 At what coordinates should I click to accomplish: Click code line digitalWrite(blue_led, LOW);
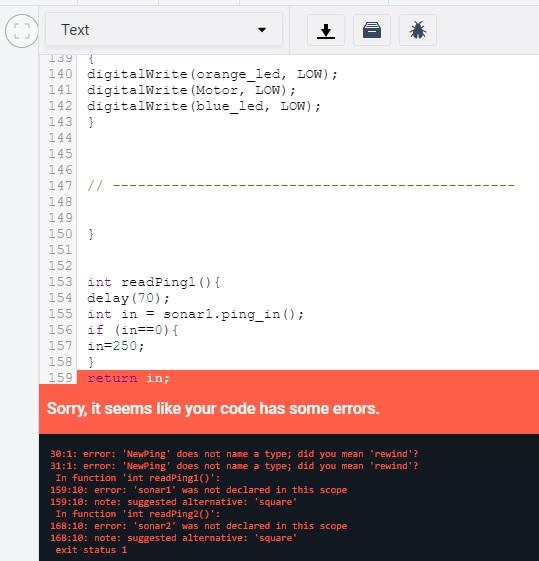204,106
